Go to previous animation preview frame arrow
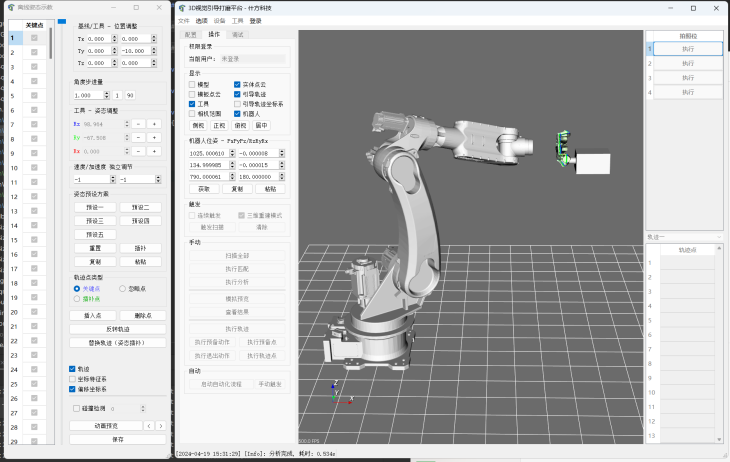Viewport: 730px width, 462px height. coord(149,425)
